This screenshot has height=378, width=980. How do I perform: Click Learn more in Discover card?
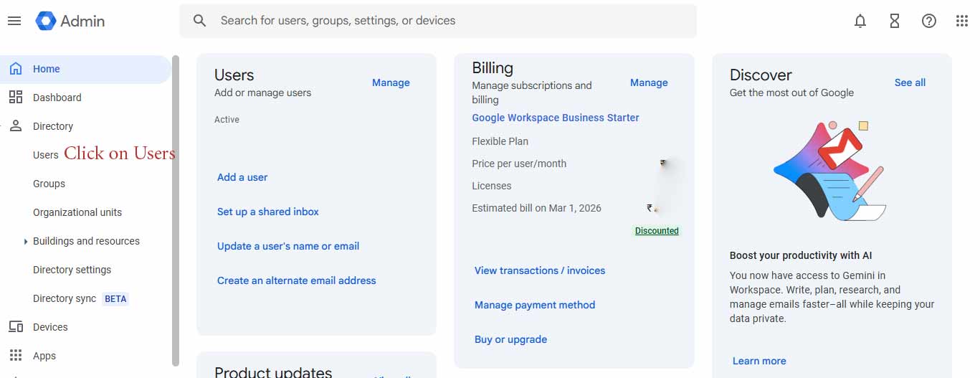coord(759,361)
